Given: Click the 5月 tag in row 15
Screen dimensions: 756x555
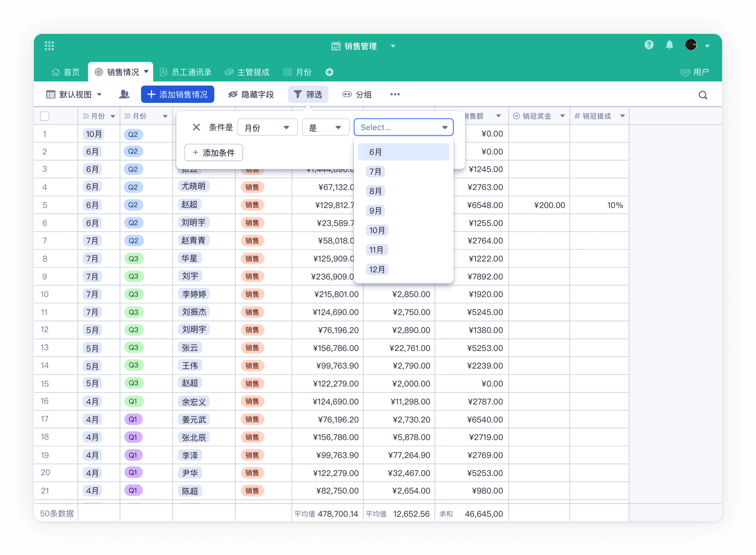Looking at the screenshot, I should coord(92,384).
